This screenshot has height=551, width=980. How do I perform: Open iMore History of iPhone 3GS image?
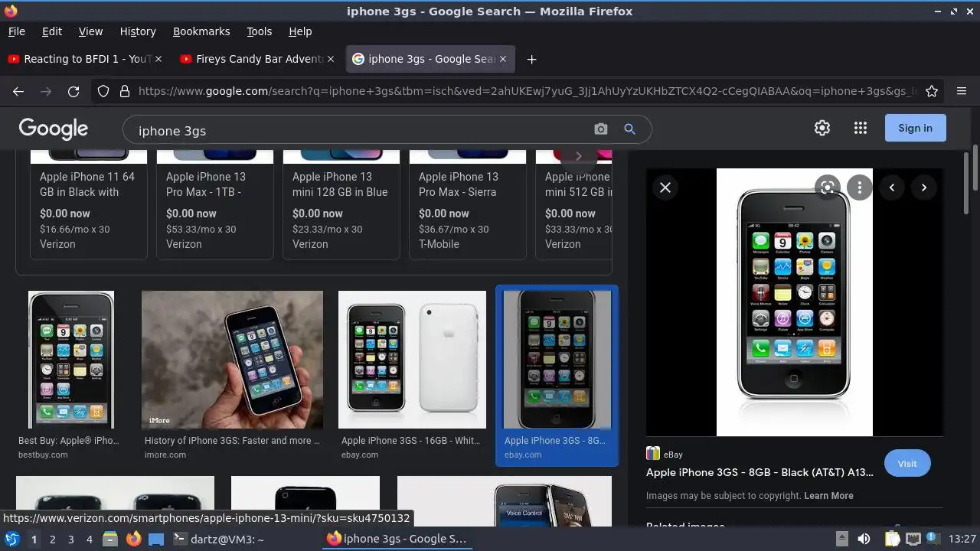pos(232,360)
